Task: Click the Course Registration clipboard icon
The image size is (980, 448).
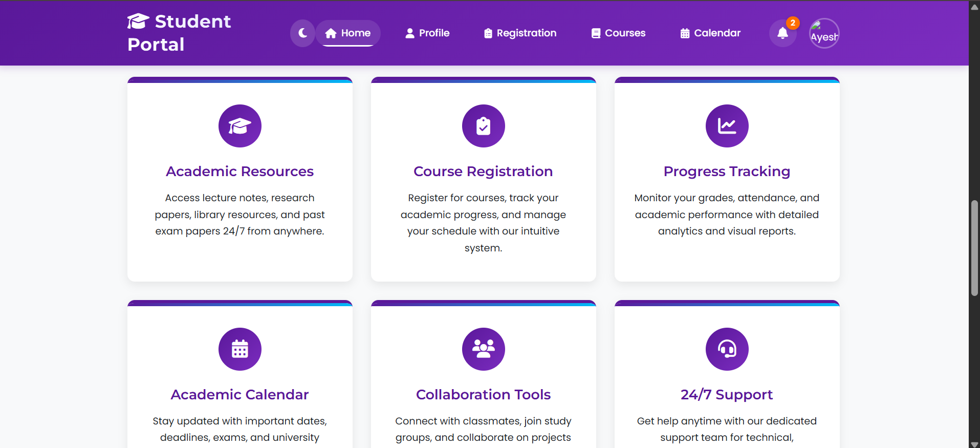Action: (x=484, y=126)
